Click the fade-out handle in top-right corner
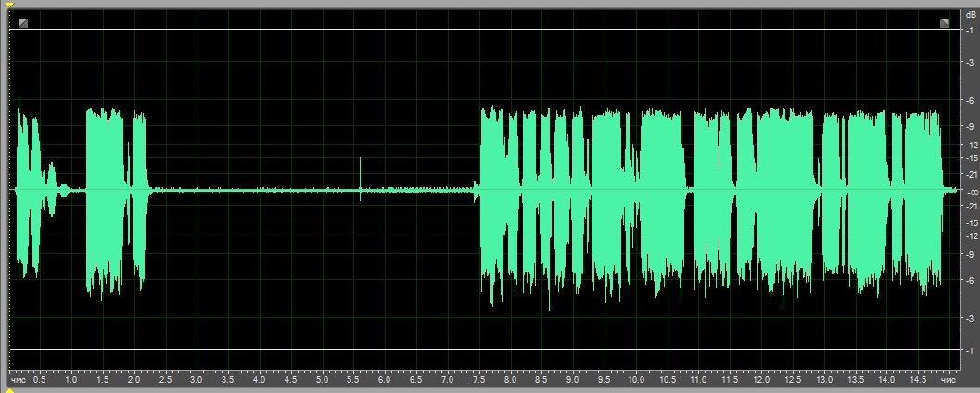Image resolution: width=980 pixels, height=393 pixels. pos(945,22)
